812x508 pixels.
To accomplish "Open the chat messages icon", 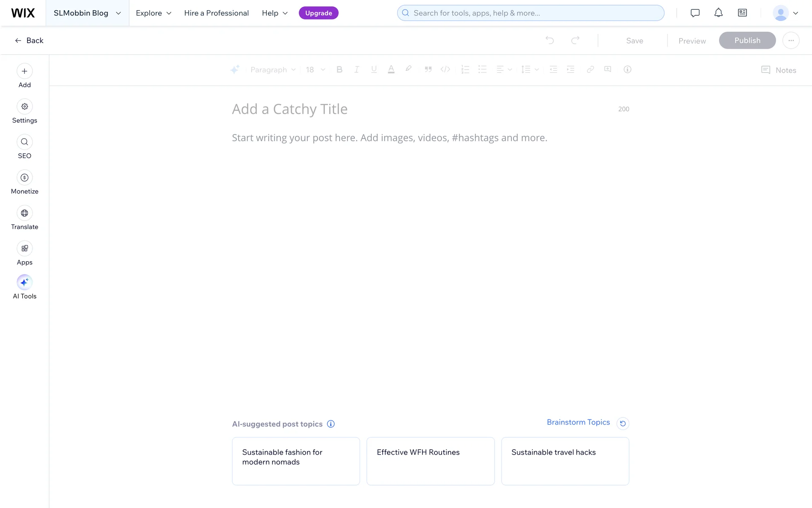I will pyautogui.click(x=695, y=13).
